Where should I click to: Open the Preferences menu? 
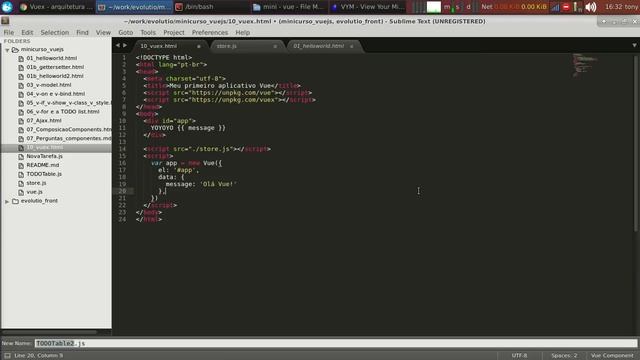210,32
